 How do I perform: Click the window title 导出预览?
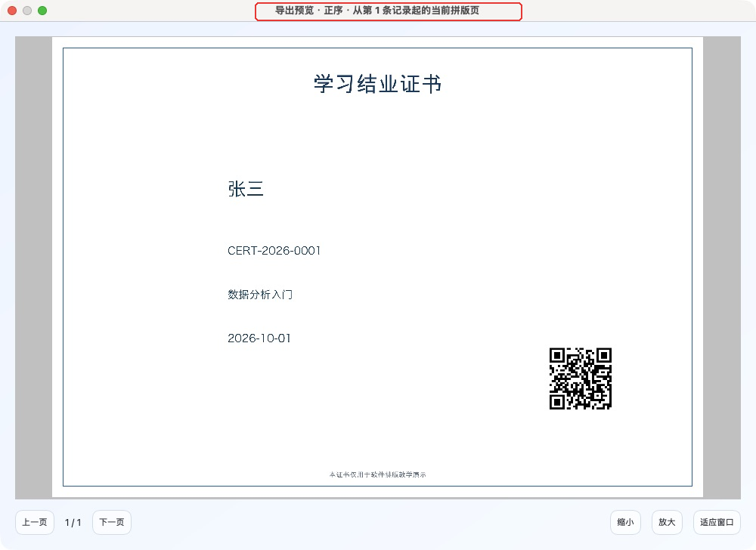tap(294, 11)
